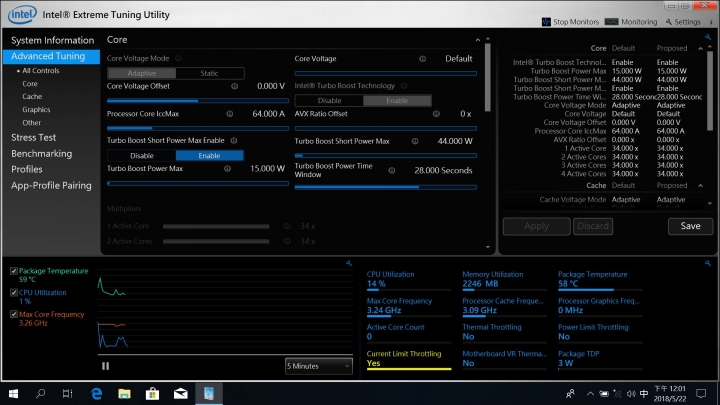Open the 5 Minutes time range dropdown
This screenshot has height=405, width=720.
click(x=319, y=366)
